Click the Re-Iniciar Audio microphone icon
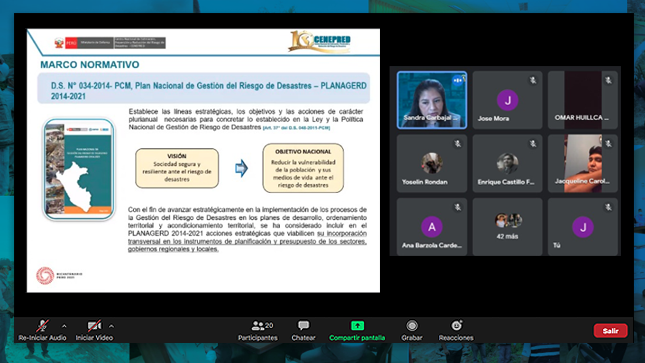The height and width of the screenshot is (363, 645). (42, 326)
